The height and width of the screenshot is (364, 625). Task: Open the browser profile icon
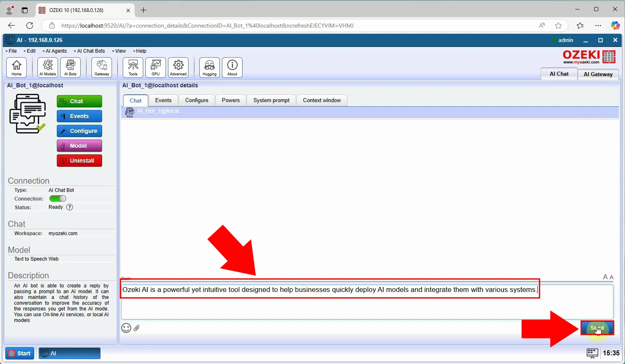point(9,10)
